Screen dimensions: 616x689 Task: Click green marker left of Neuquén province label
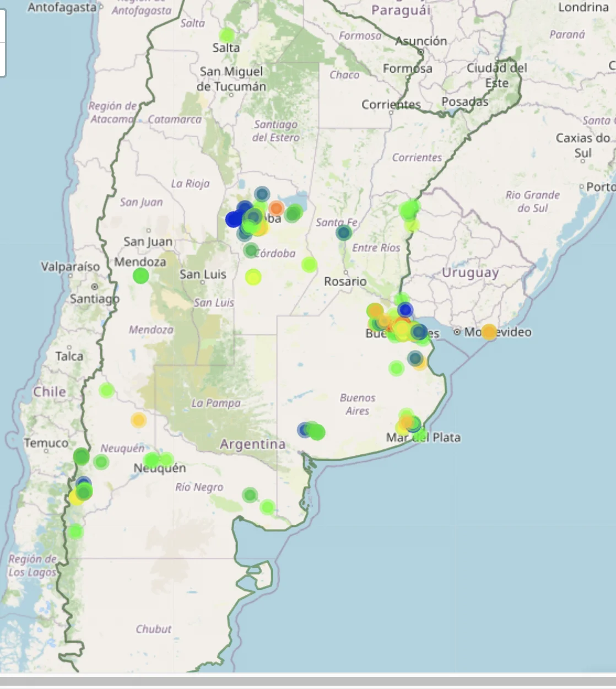pos(101,462)
